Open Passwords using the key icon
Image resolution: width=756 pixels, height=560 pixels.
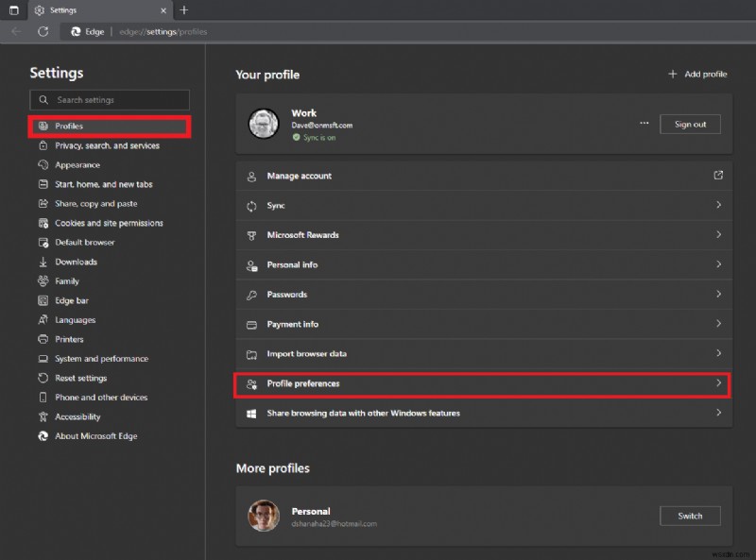250,294
